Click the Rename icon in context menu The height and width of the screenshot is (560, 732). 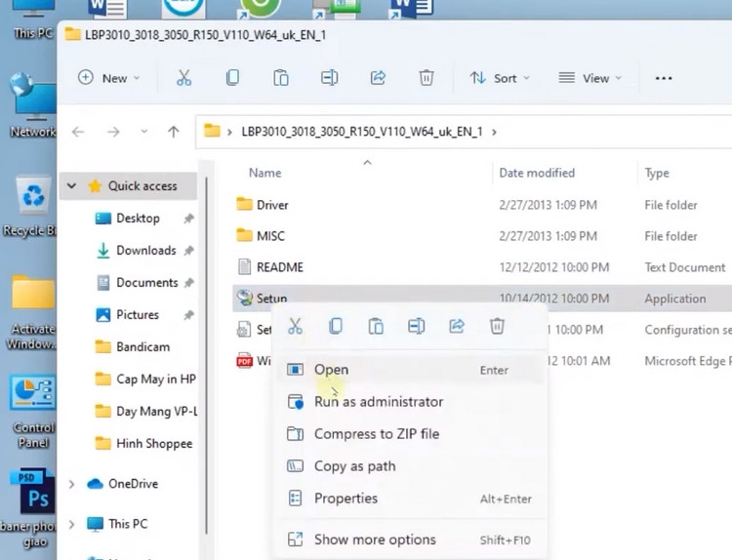tap(416, 326)
